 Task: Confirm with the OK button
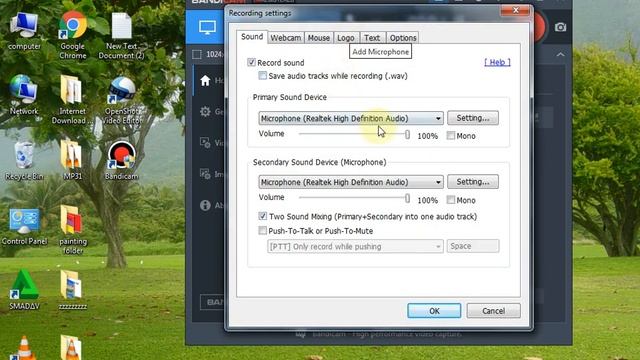[434, 311]
